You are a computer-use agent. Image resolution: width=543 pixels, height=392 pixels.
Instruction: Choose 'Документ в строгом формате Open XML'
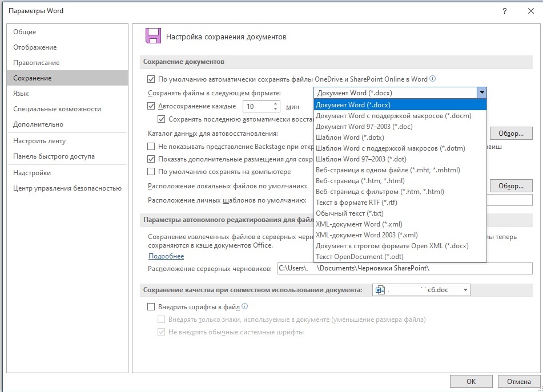tap(400, 246)
